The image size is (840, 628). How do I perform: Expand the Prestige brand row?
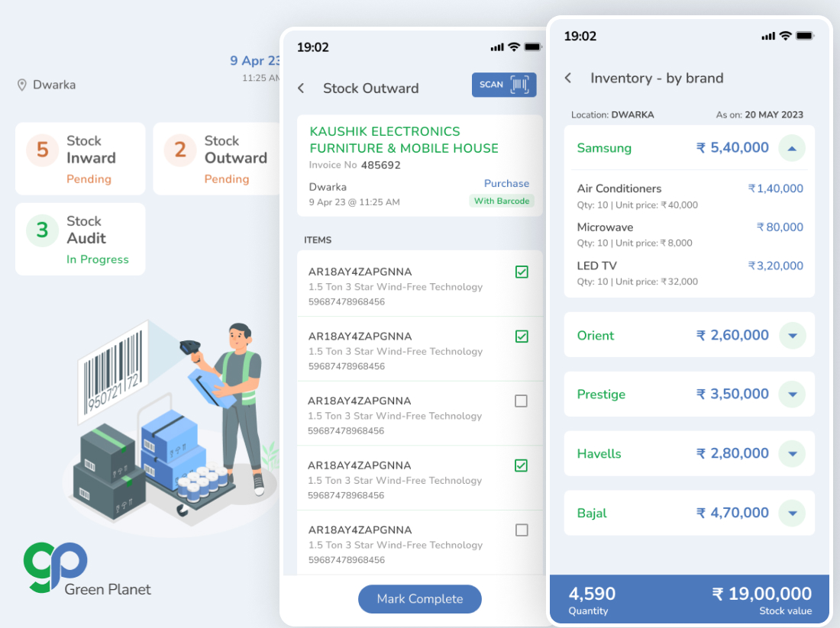pyautogui.click(x=792, y=395)
